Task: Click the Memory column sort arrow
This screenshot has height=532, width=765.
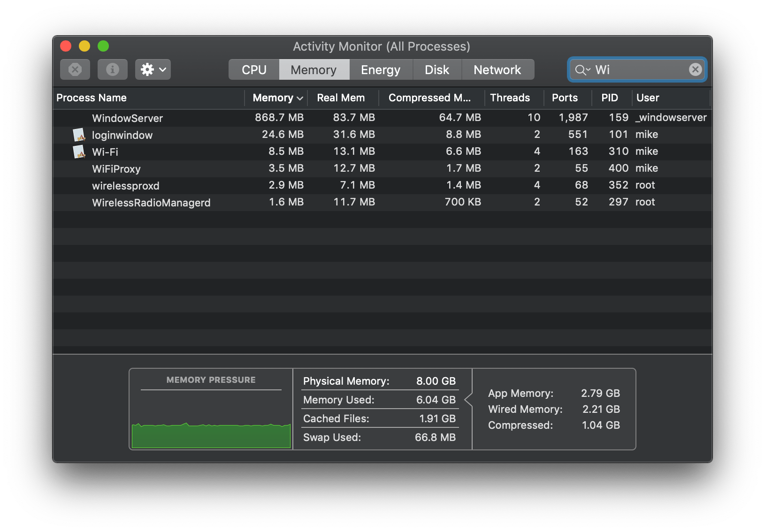Action: click(300, 98)
